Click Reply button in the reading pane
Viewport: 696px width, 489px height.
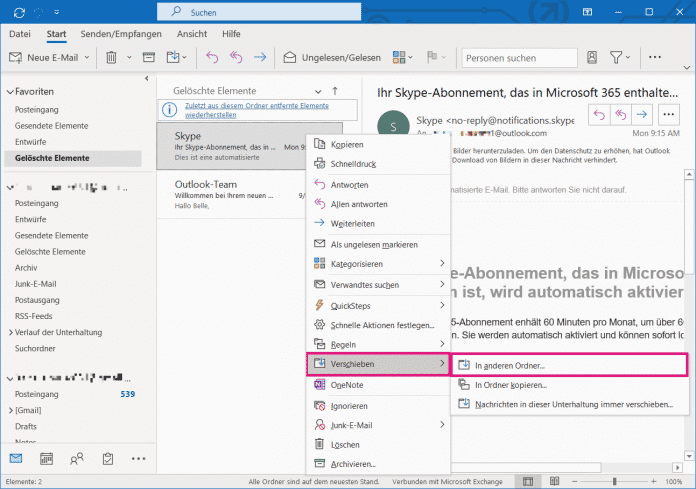(x=599, y=115)
